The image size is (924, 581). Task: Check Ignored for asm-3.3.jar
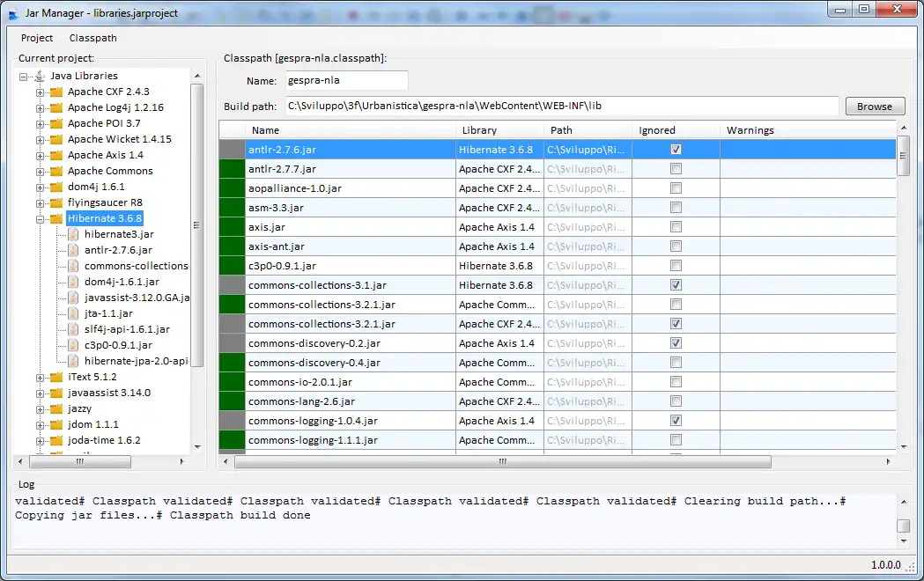[676, 208]
